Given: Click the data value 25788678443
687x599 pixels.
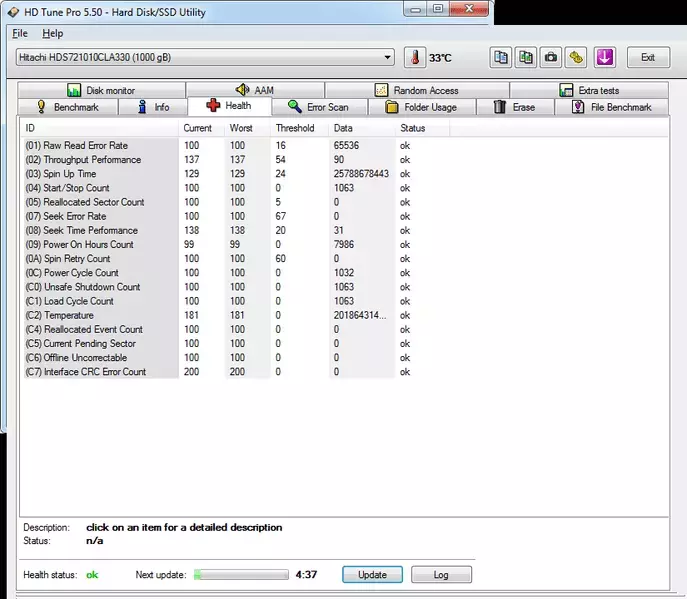Looking at the screenshot, I should (361, 174).
